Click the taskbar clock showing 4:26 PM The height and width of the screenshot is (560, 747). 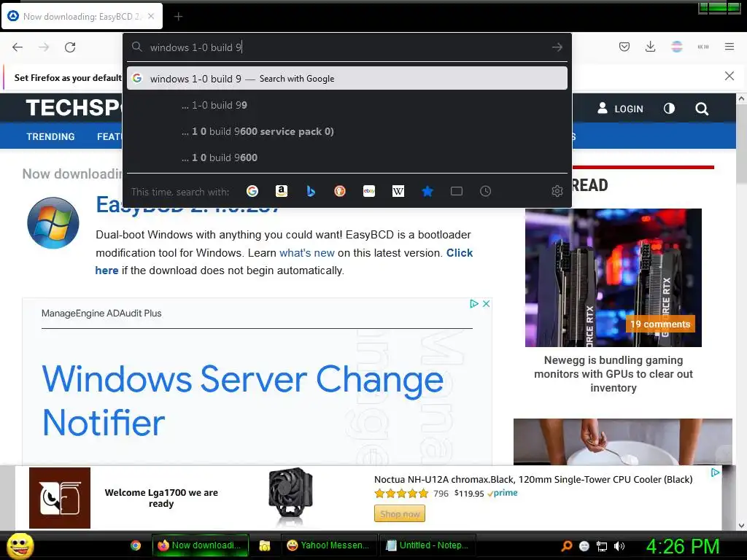pyautogui.click(x=683, y=546)
